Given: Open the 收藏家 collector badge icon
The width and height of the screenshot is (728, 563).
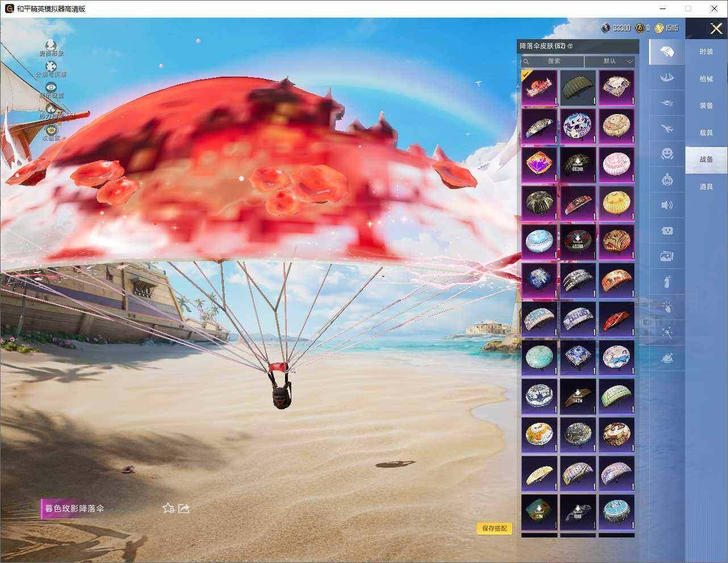Looking at the screenshot, I should pyautogui.click(x=51, y=130).
